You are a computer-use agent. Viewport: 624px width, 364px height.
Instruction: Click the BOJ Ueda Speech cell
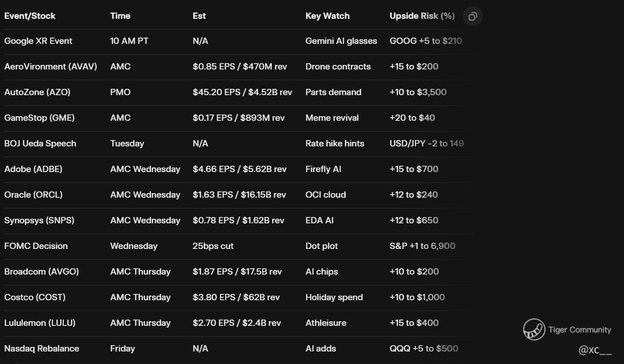(40, 144)
